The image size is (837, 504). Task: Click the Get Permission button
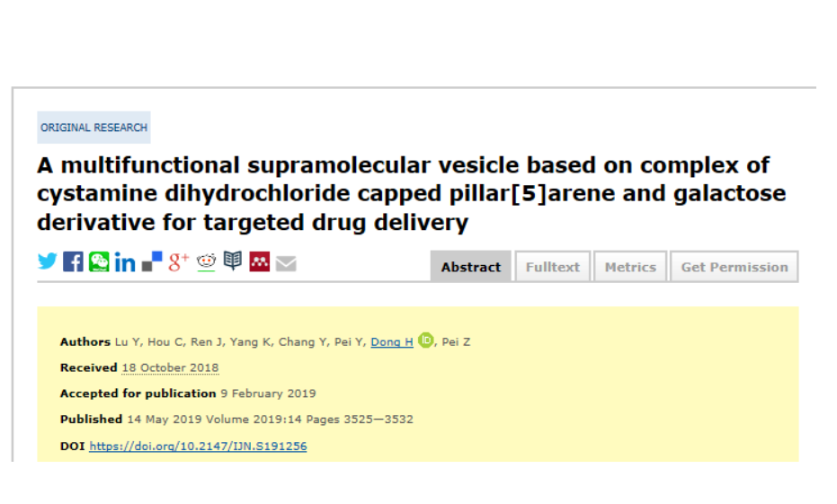pos(734,267)
